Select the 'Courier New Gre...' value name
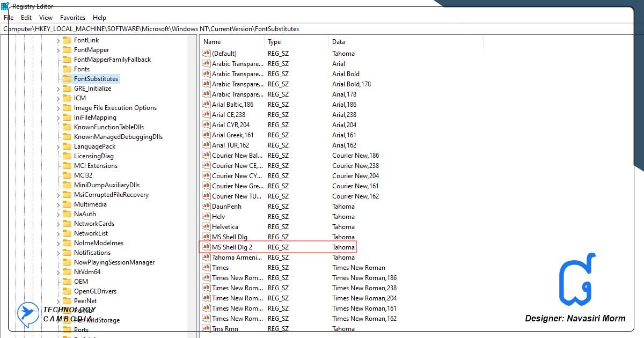 click(x=237, y=186)
